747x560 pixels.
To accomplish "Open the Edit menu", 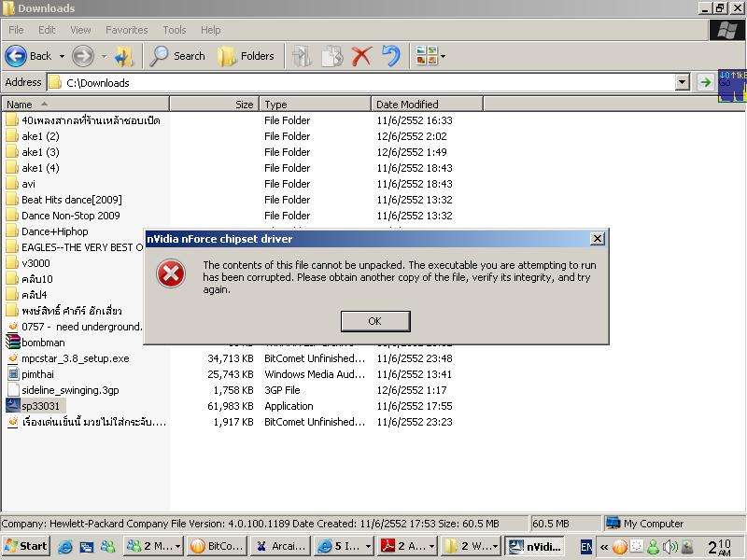I will (x=47, y=30).
